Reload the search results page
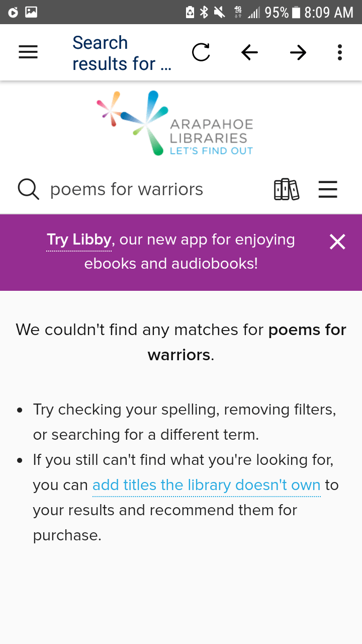Viewport: 362px width, 644px height. [201, 52]
